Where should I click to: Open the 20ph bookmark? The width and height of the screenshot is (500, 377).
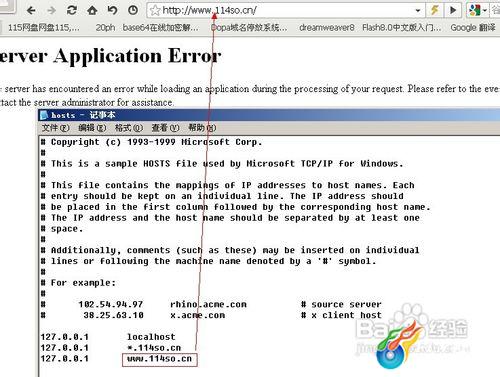105,28
